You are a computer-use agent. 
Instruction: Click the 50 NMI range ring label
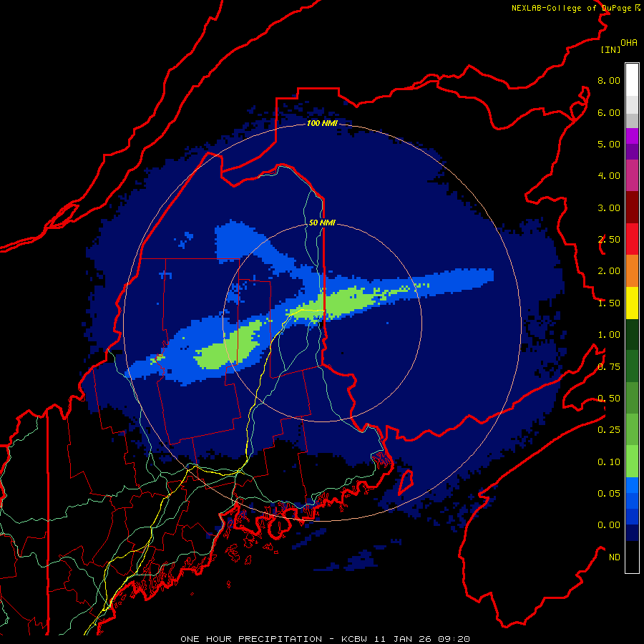(322, 223)
